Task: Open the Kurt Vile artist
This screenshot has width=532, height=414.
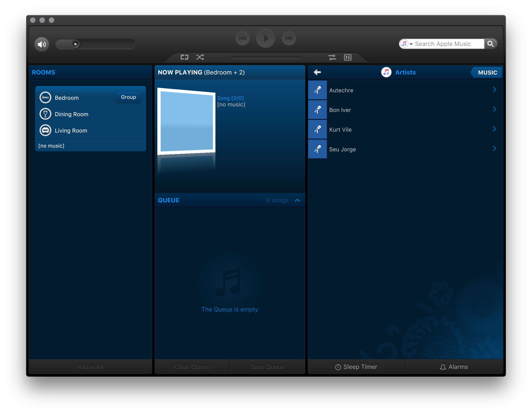Action: (x=405, y=129)
